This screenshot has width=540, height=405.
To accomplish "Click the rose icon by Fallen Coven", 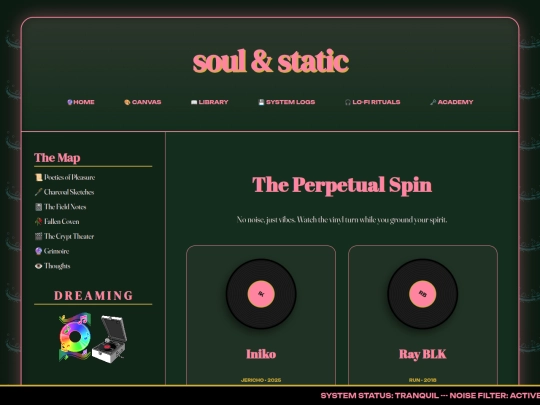I will [38, 222].
